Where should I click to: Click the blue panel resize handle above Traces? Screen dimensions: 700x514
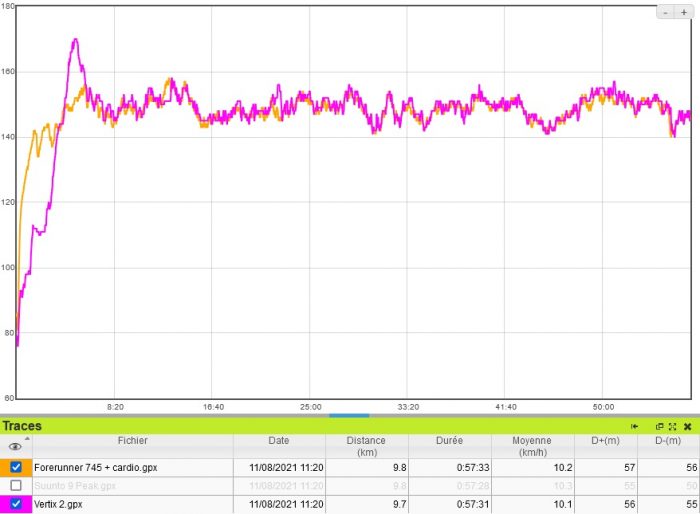(349, 415)
